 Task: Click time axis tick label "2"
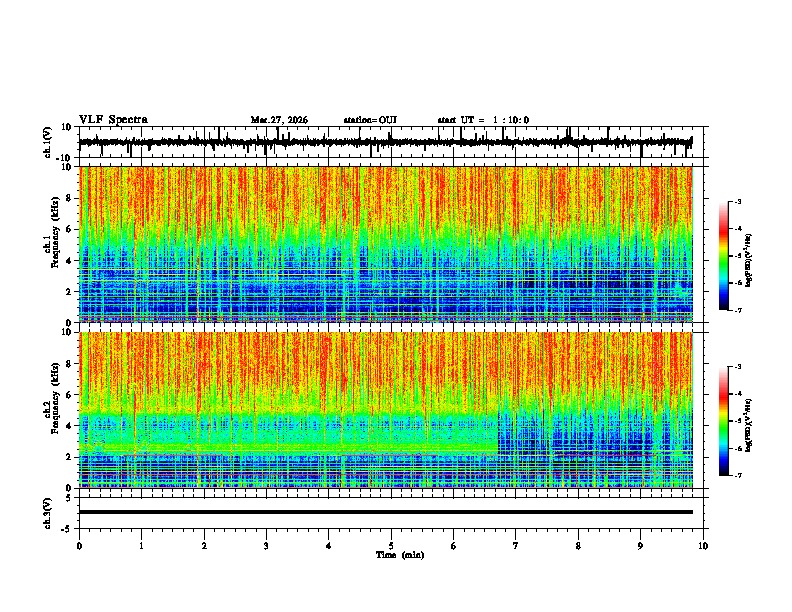coord(204,546)
